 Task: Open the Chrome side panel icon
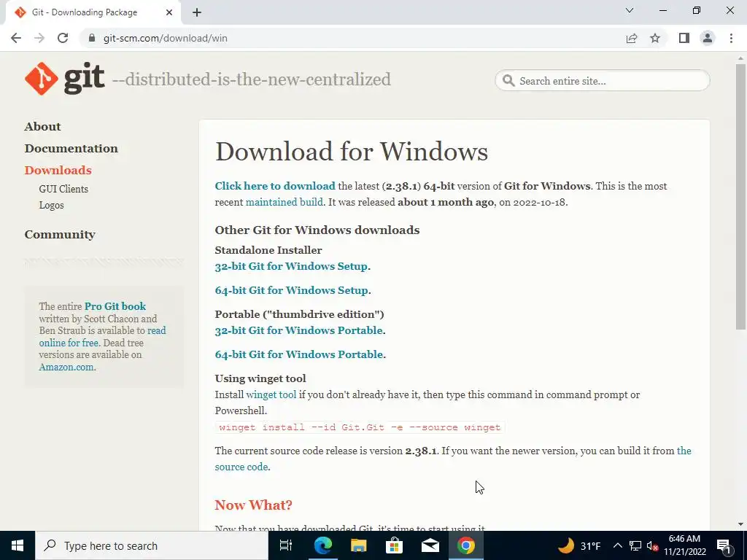[x=684, y=38]
